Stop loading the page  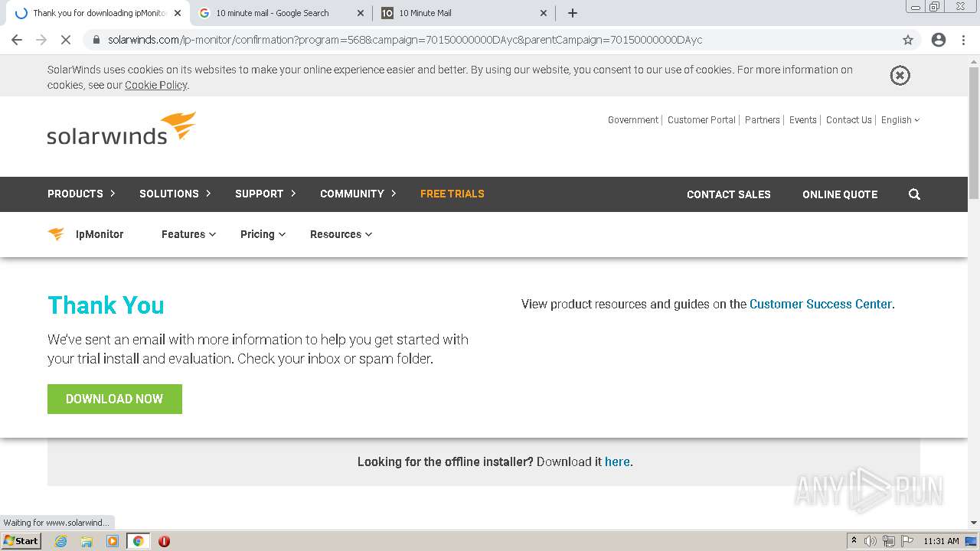coord(65,40)
